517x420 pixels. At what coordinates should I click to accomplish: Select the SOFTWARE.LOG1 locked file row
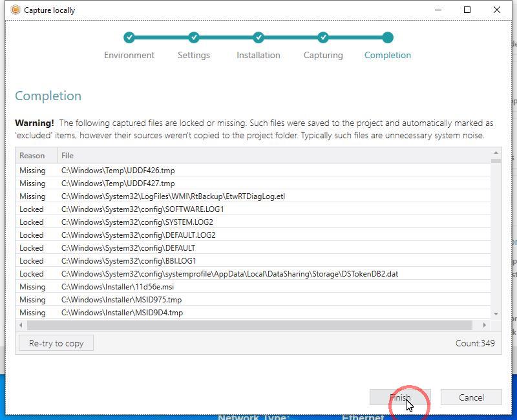142,209
